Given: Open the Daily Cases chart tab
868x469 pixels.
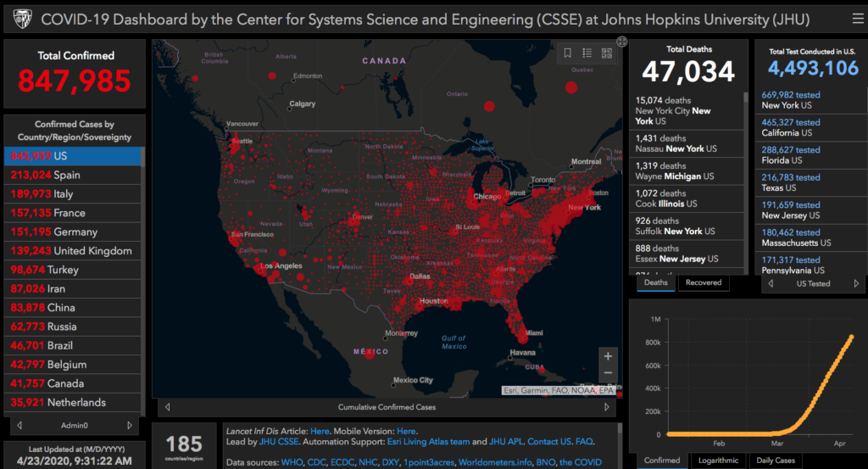Looking at the screenshot, I should pos(775,461).
